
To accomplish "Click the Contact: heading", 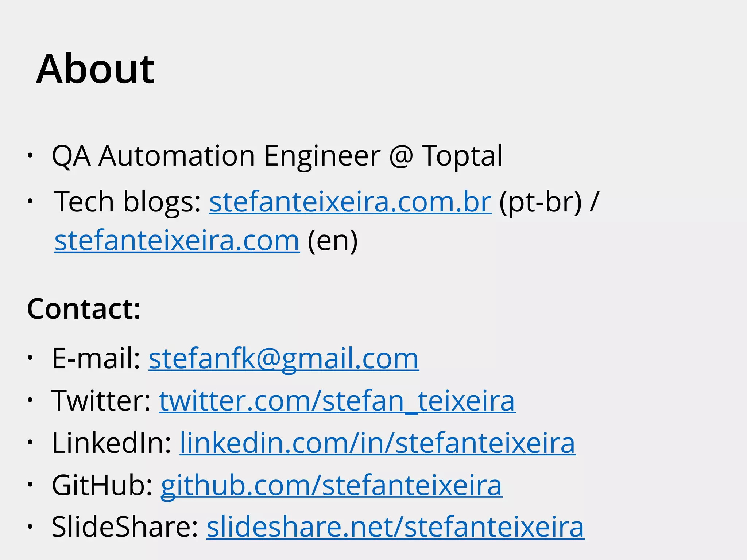I will pos(84,309).
